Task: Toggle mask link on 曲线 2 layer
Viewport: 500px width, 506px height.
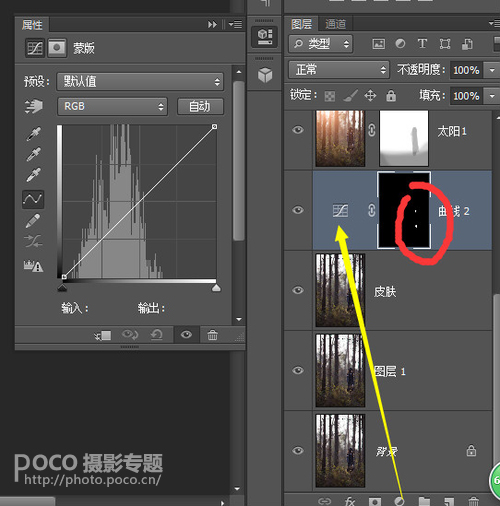Action: coord(372,210)
